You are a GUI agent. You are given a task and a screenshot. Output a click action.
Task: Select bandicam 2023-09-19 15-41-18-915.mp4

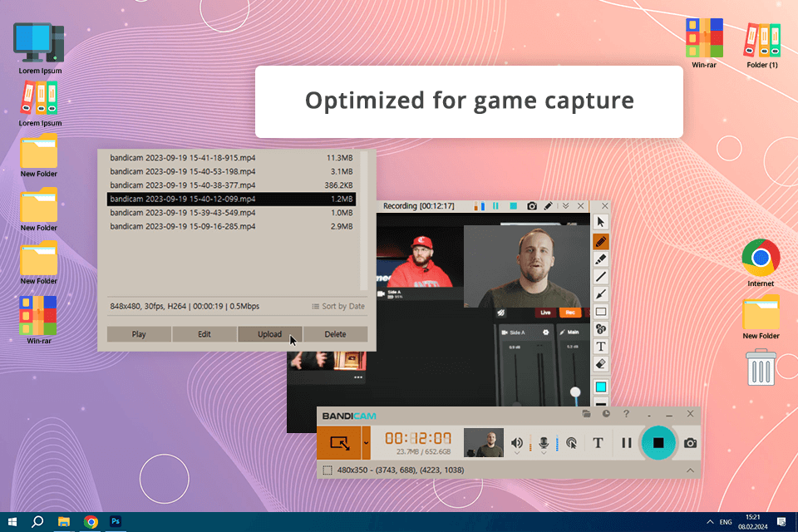click(232, 158)
